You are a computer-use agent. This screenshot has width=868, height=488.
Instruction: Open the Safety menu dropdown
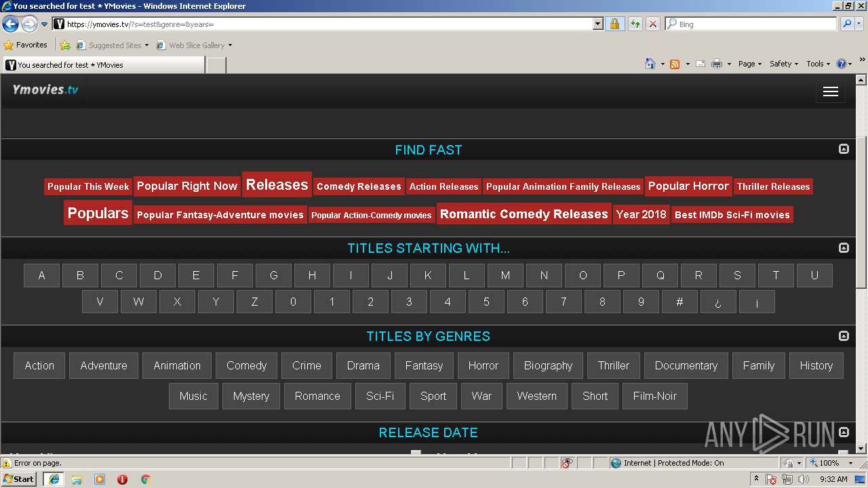click(784, 64)
